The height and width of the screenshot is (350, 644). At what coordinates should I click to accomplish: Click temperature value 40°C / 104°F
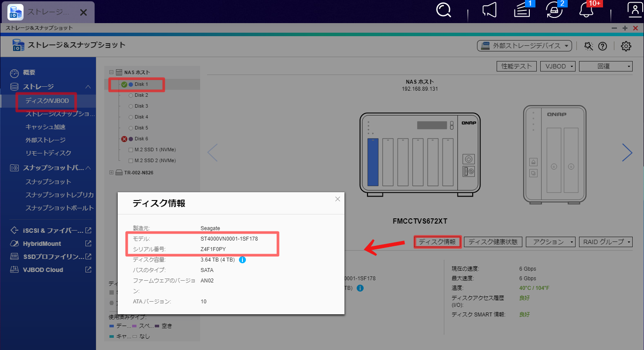click(x=534, y=288)
